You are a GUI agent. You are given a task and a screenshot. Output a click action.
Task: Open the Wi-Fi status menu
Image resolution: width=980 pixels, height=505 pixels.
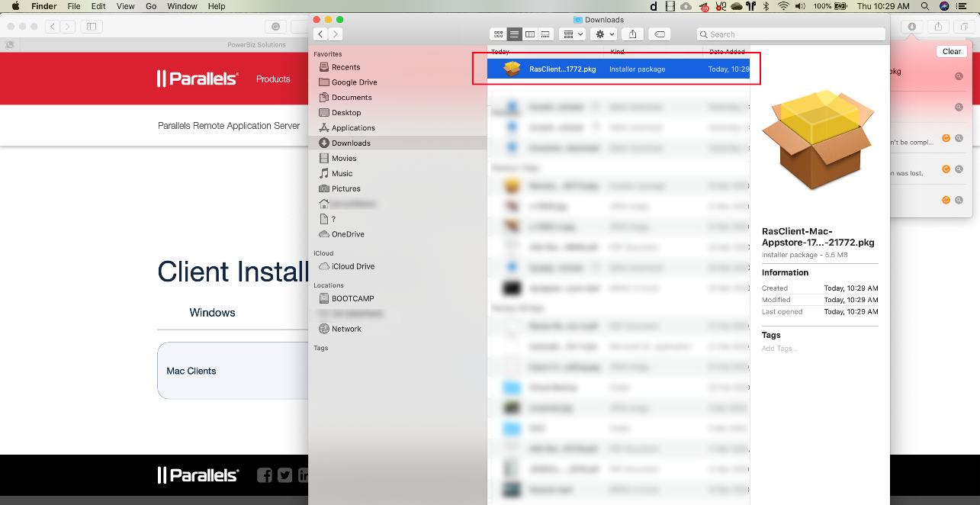(x=783, y=6)
